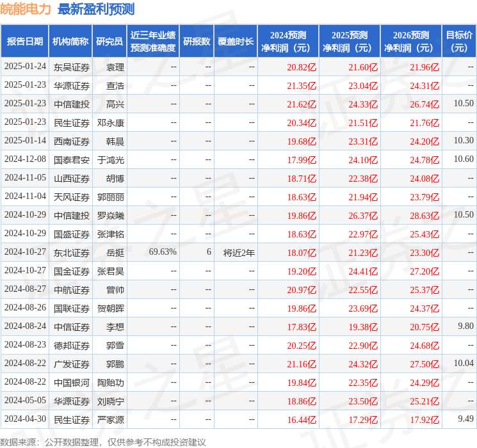Select the 天风证券 institution cell
477x448 pixels.
(x=72, y=197)
